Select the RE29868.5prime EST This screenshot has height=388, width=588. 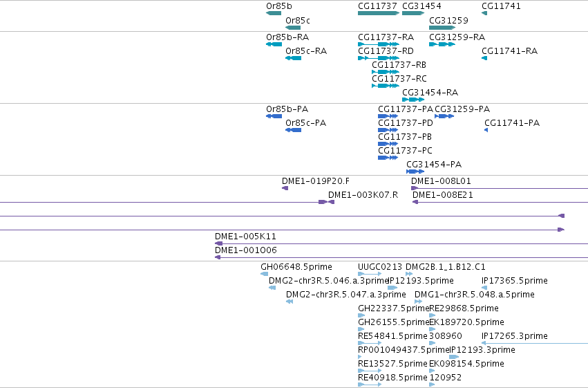(x=432, y=315)
